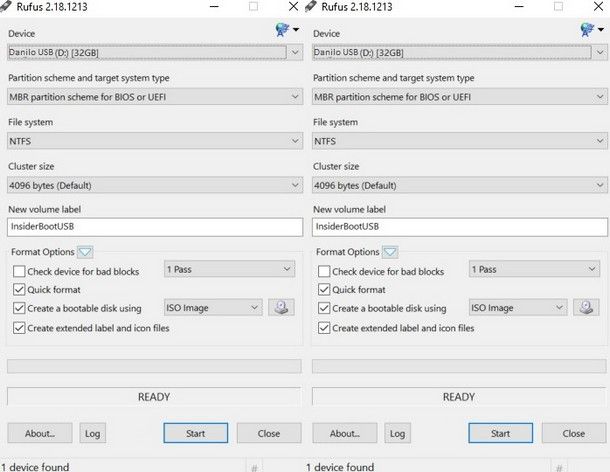The width and height of the screenshot is (610, 472).
Task: Click About... button in right window
Action: pos(345,433)
